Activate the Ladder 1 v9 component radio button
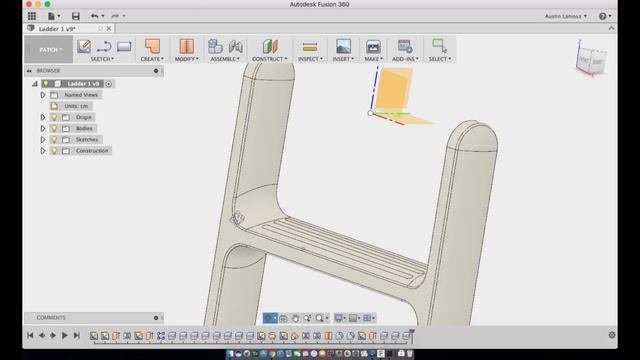This screenshot has width=640, height=360. 109,84
